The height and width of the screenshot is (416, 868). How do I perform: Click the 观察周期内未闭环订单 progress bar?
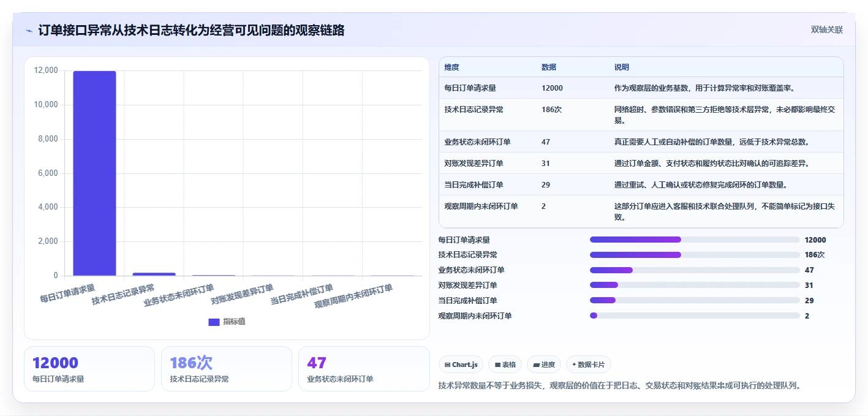click(x=695, y=316)
